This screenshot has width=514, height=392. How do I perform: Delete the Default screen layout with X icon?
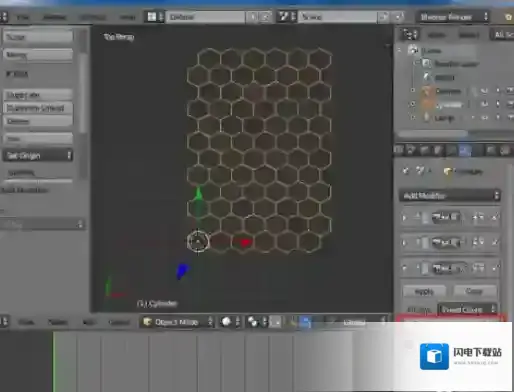[x=266, y=17]
